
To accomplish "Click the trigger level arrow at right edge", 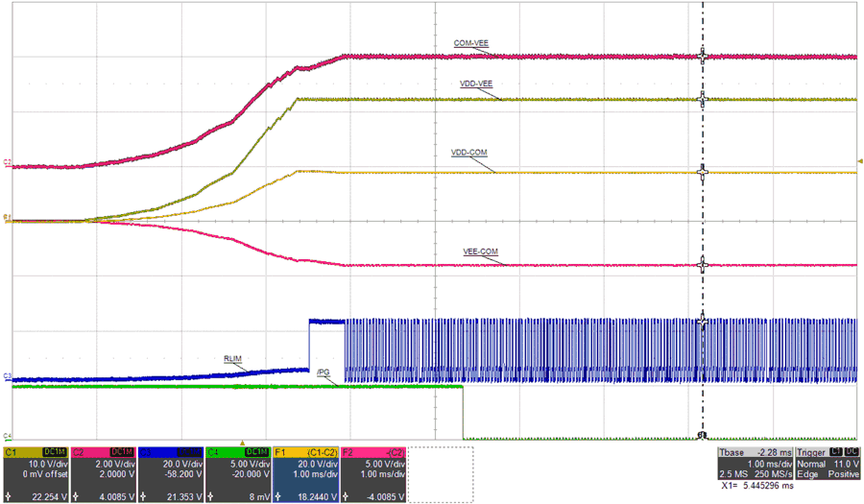I will 860,161.
